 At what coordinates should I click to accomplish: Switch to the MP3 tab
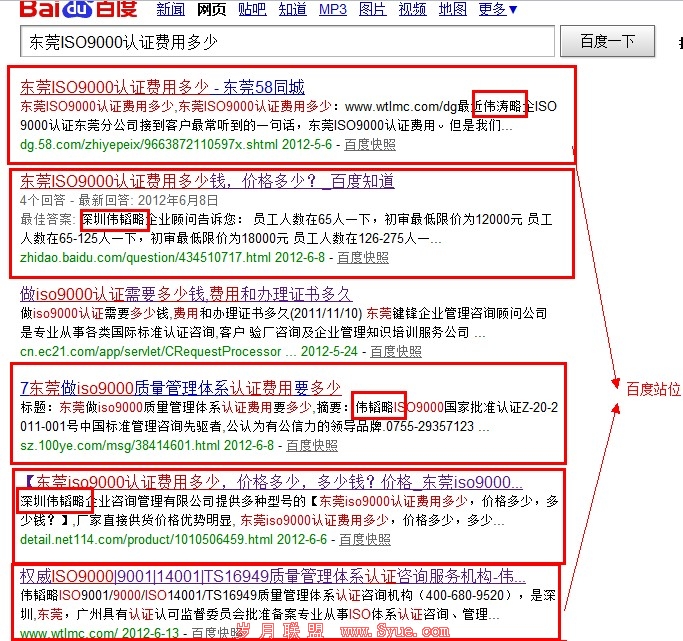coord(333,9)
